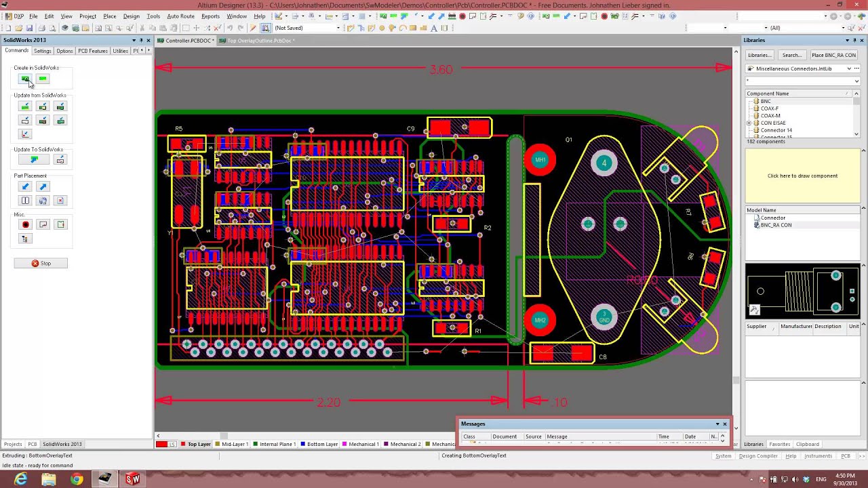The image size is (868, 488).
Task: Click the up-right blue arrow in Part Placement
Action: point(43,187)
